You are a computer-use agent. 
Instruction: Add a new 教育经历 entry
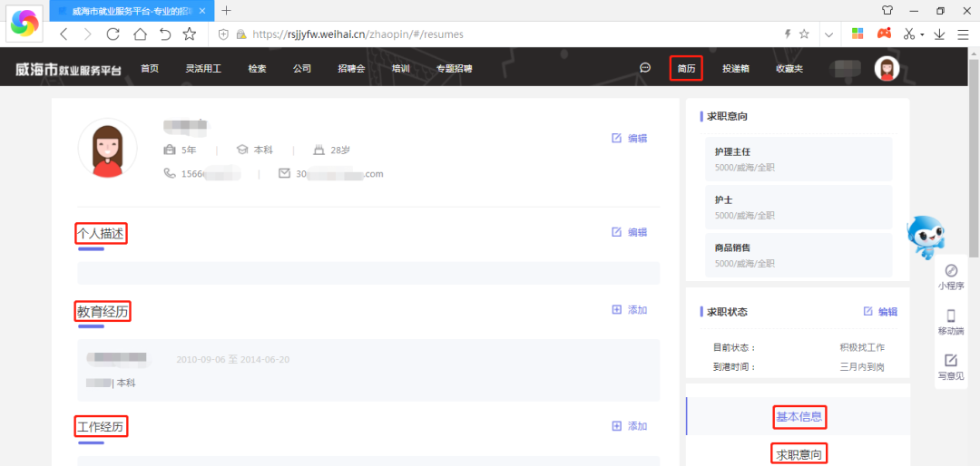[629, 310]
